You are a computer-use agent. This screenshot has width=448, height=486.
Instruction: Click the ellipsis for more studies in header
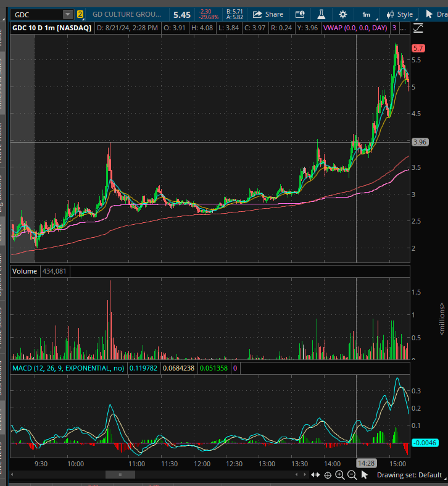pyautogui.click(x=403, y=28)
